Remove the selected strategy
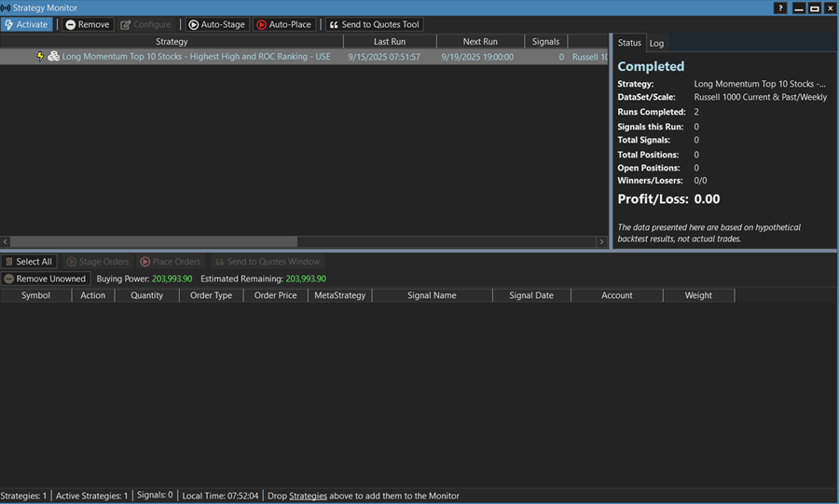 coord(88,24)
